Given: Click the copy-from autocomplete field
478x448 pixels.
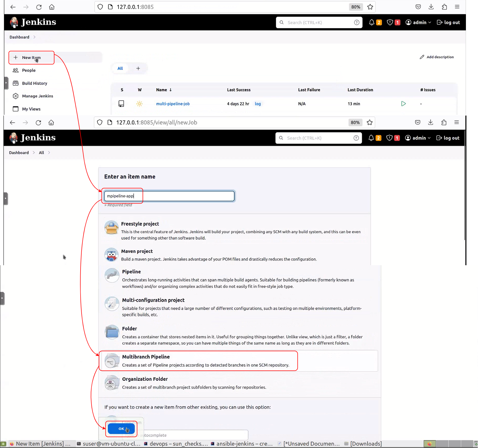Looking at the screenshot, I should (x=185, y=435).
